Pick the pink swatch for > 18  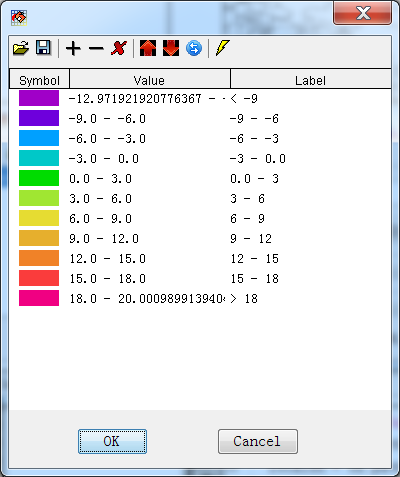pyautogui.click(x=39, y=298)
